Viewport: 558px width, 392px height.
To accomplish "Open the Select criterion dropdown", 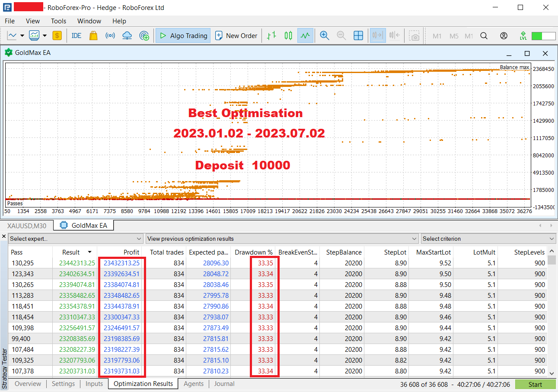I will point(488,239).
